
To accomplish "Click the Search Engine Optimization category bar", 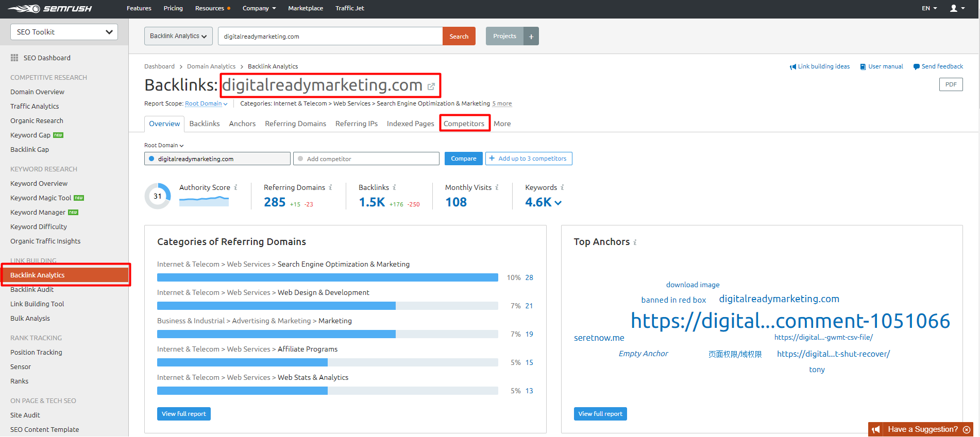I will coord(327,278).
